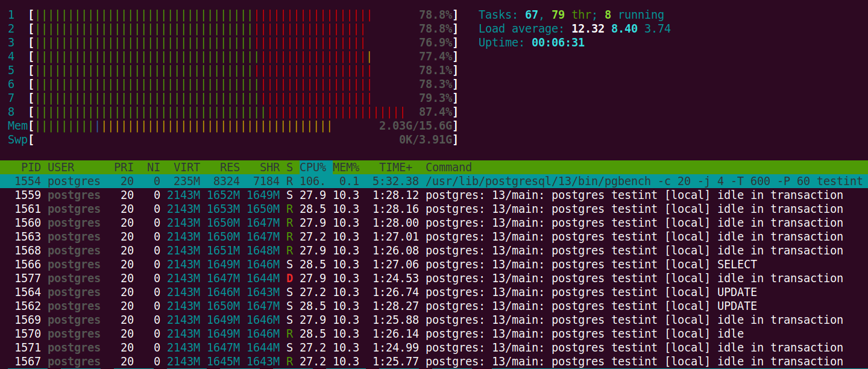Click CPU 6 usage meter bar
868x369 pixels.
[243, 84]
